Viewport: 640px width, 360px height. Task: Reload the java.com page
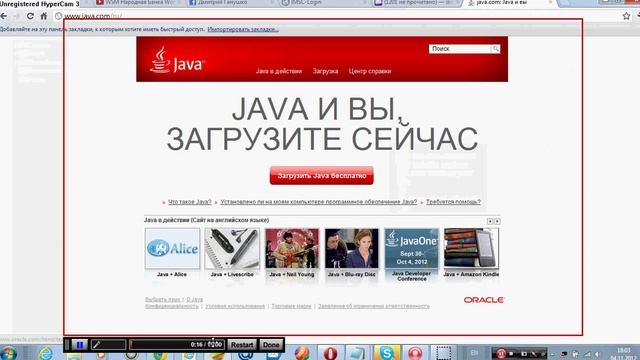pos(30,16)
